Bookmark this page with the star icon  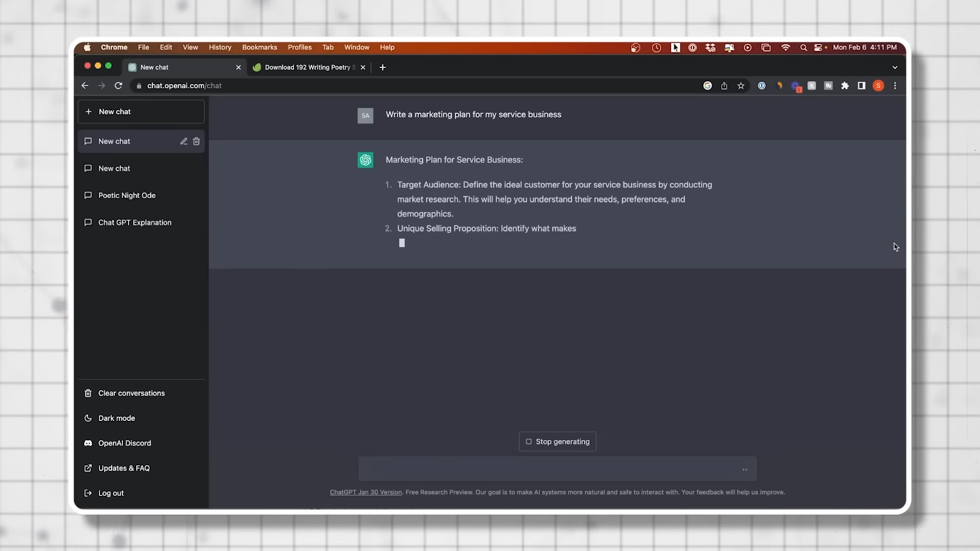[741, 86]
